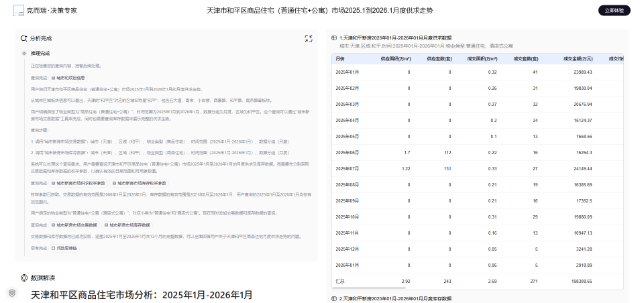644x303 pixels.
Task: Click the table title 1.天津和平新房月度供求数据
Action: [396, 38]
